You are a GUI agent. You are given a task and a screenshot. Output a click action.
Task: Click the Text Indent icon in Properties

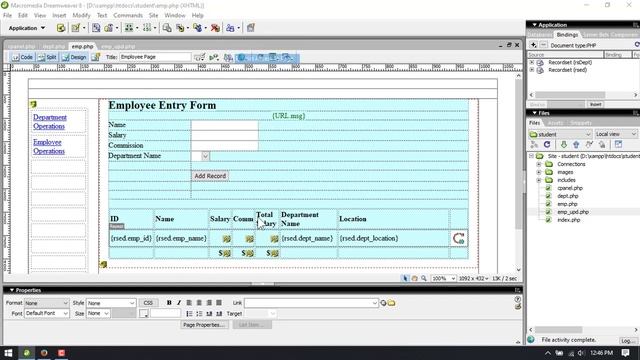click(219, 313)
